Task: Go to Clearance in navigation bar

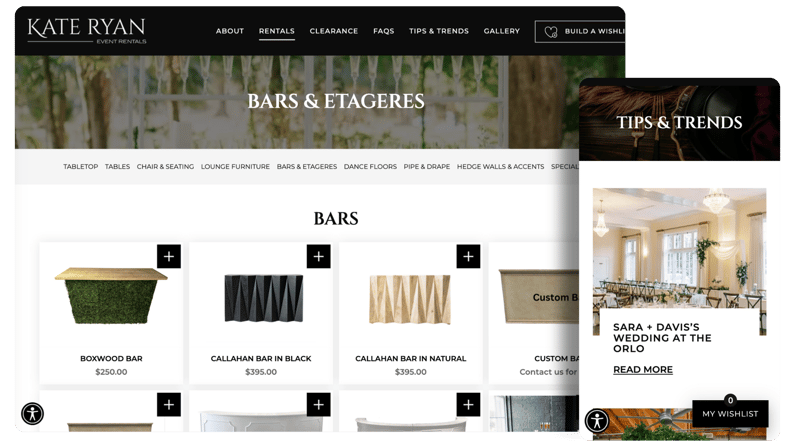Action: (x=334, y=31)
